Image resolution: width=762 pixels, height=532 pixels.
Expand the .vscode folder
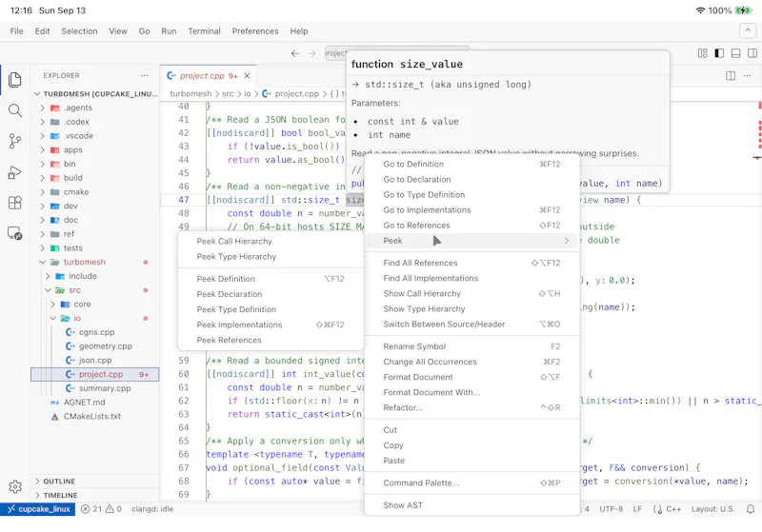43,136
